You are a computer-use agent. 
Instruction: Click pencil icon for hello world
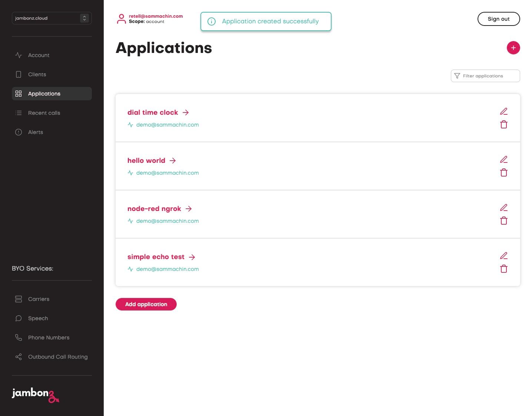(503, 160)
